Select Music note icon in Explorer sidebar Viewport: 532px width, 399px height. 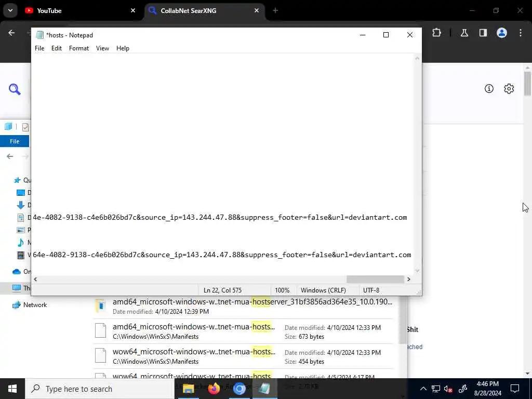click(x=21, y=242)
